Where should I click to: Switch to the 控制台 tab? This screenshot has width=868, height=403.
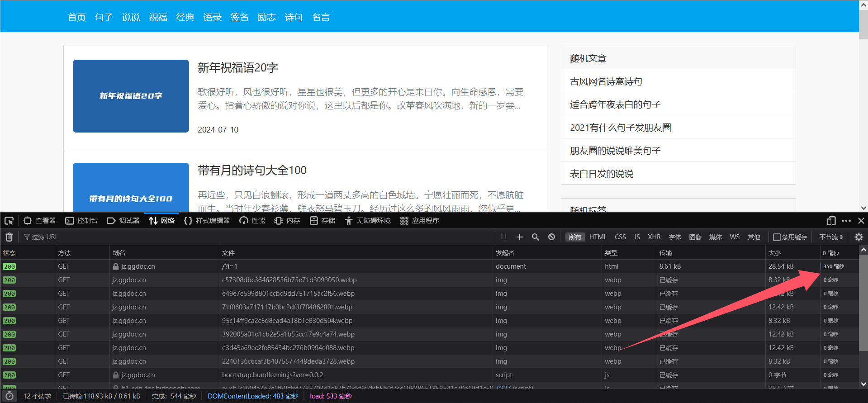click(81, 221)
